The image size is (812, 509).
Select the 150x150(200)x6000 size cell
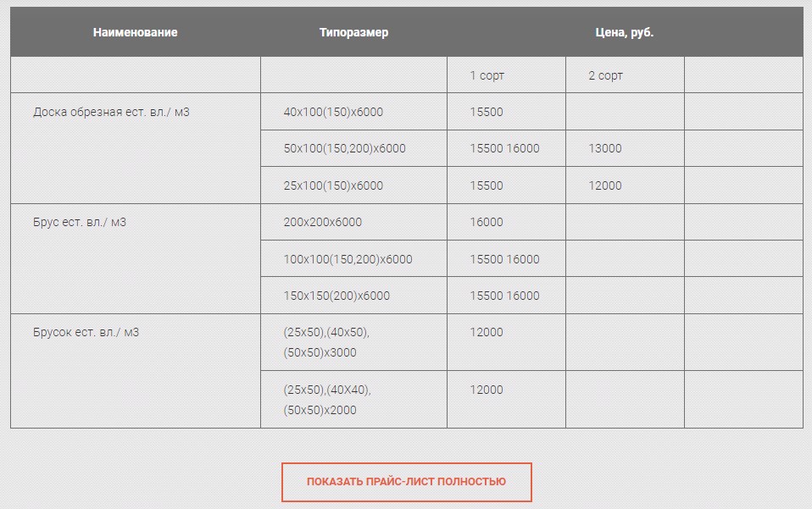click(x=336, y=296)
